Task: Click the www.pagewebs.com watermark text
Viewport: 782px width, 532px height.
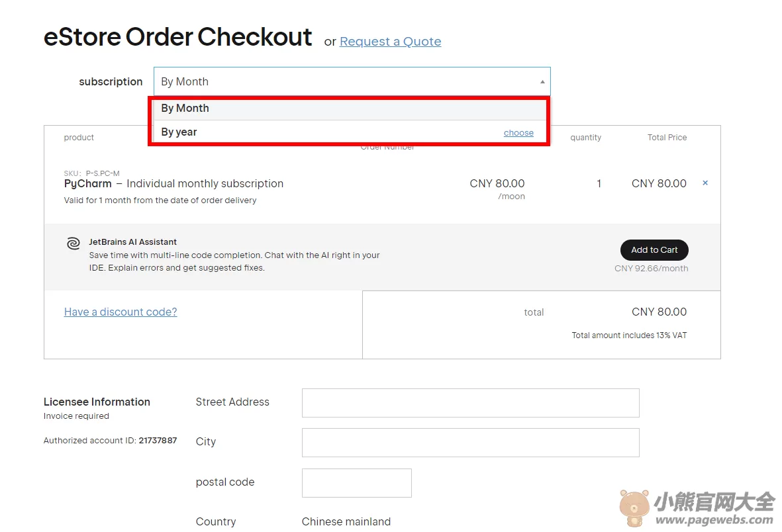Action: [x=714, y=520]
